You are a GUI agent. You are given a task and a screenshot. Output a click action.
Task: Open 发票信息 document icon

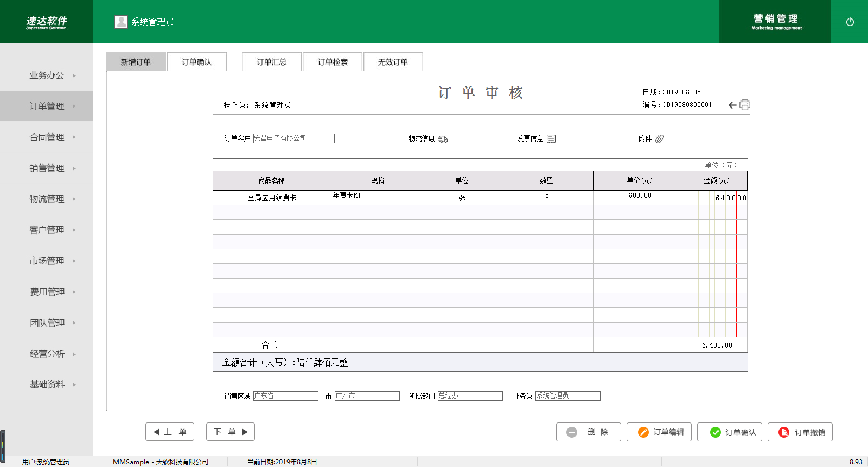point(551,139)
